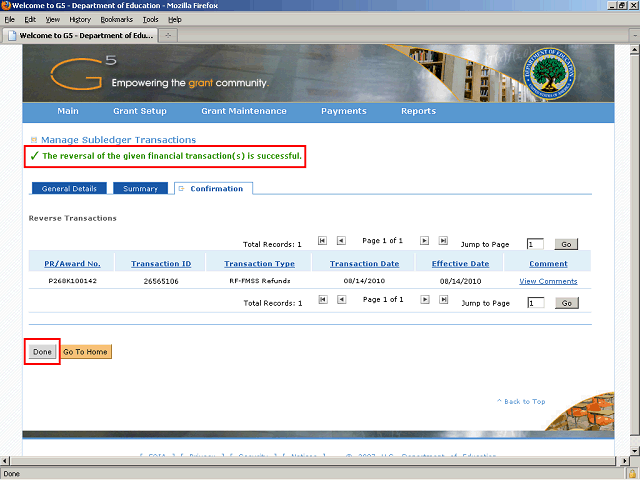This screenshot has width=640, height=480.
Task: Click the icon beside Manage Subledger Transactions
Action: (x=34, y=140)
